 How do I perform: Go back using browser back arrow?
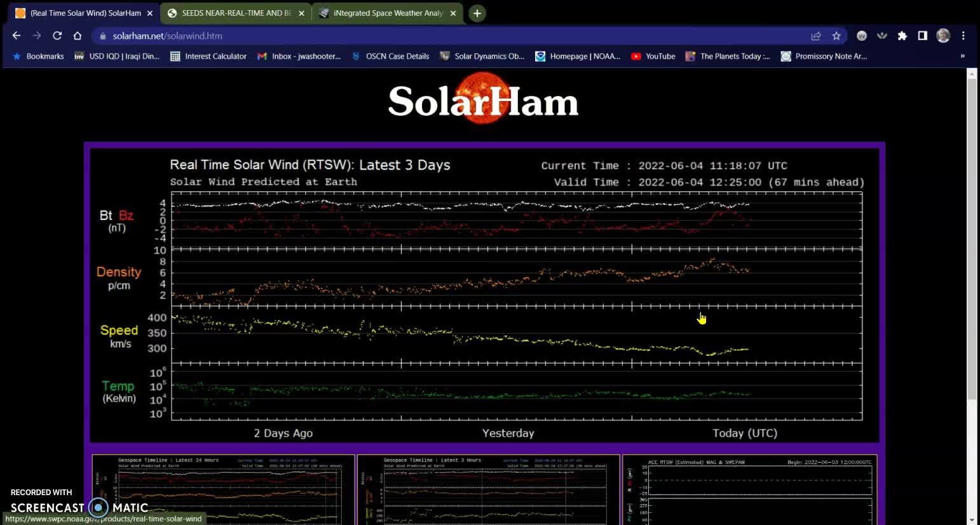(x=17, y=36)
